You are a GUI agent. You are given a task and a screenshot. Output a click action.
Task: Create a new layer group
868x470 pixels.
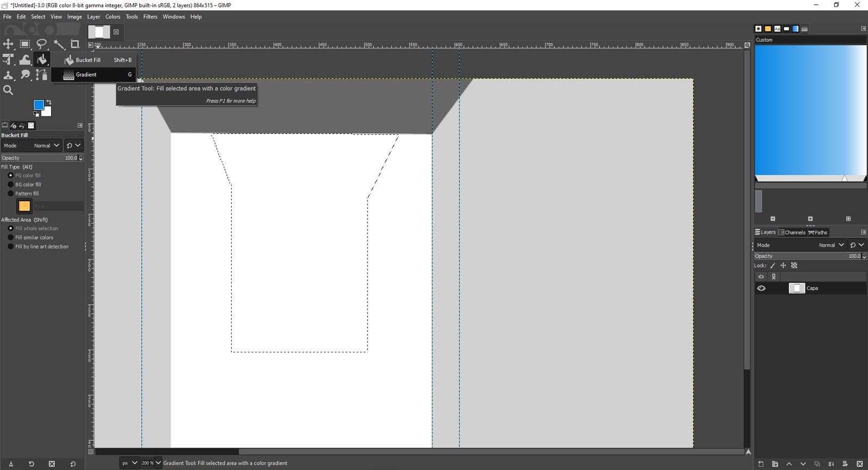pos(775,464)
